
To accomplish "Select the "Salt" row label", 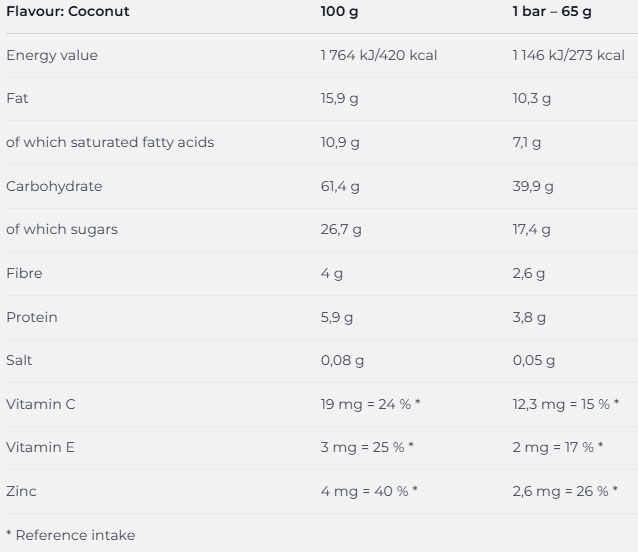I will [x=20, y=360].
